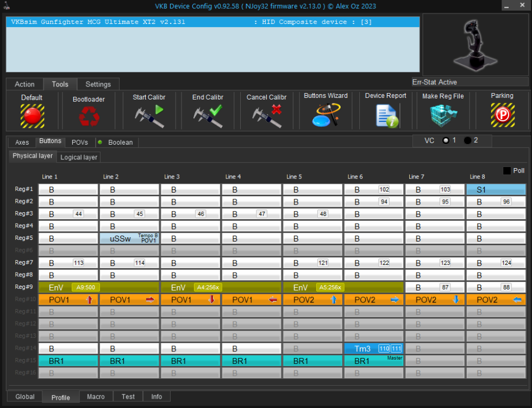Click the Make Reg File icon
532x408 pixels.
click(443, 115)
